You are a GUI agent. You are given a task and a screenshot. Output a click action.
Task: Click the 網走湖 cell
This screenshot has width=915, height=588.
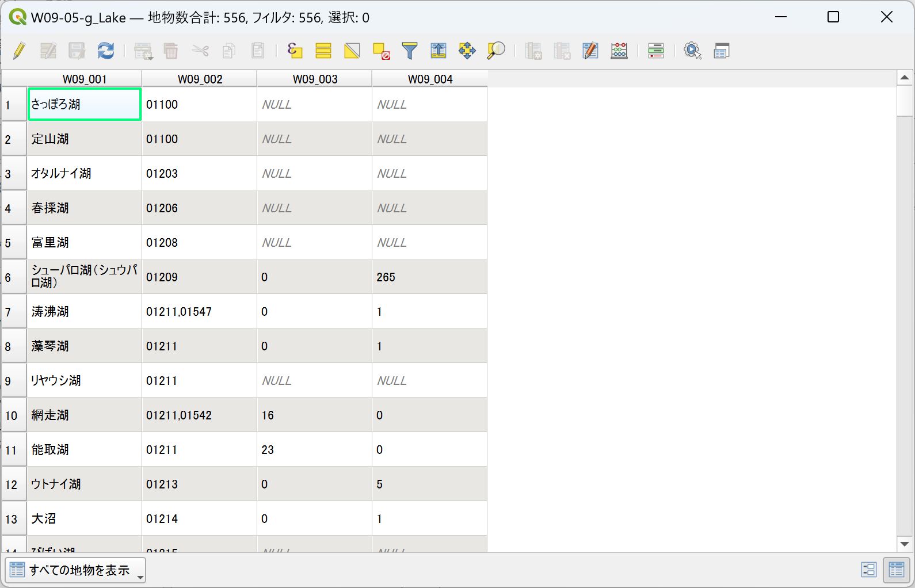[x=85, y=415]
